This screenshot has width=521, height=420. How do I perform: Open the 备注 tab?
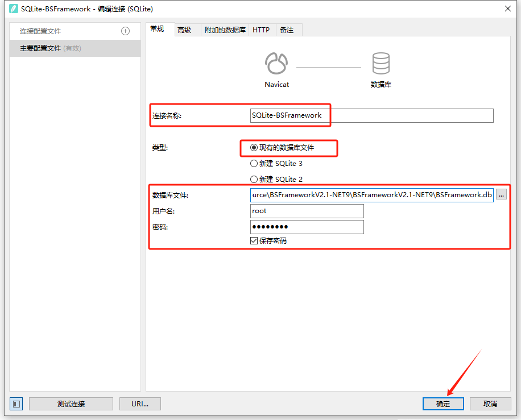pos(289,30)
